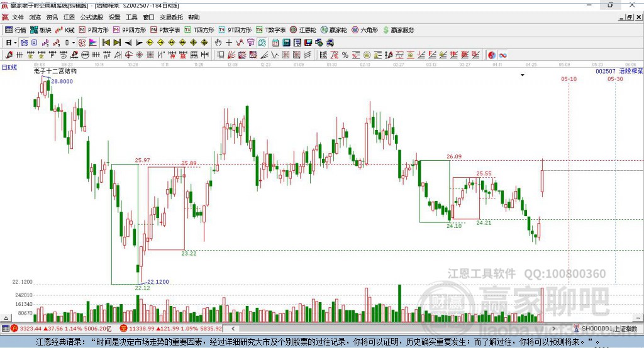Open the 9P四方形 tool
The width and height of the screenshot is (644, 348).
pos(130,30)
